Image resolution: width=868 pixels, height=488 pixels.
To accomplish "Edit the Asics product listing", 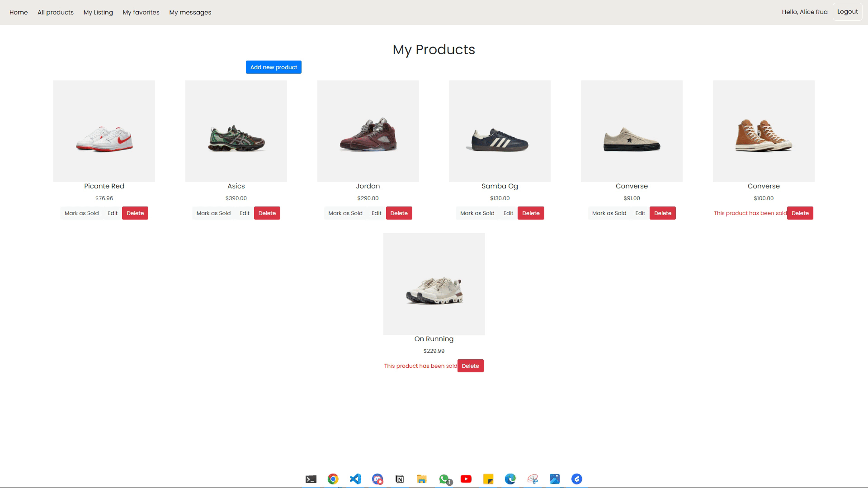I will [x=245, y=213].
